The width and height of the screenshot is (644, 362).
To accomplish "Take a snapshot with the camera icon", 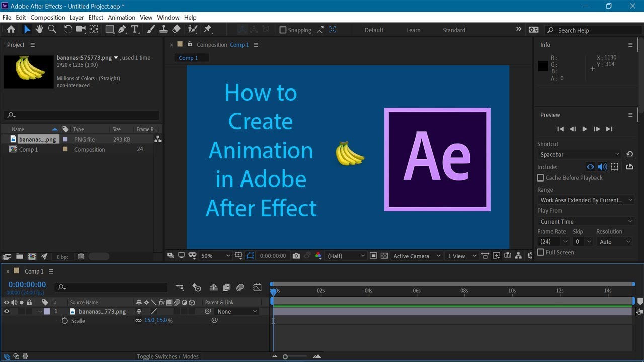I will (x=296, y=256).
